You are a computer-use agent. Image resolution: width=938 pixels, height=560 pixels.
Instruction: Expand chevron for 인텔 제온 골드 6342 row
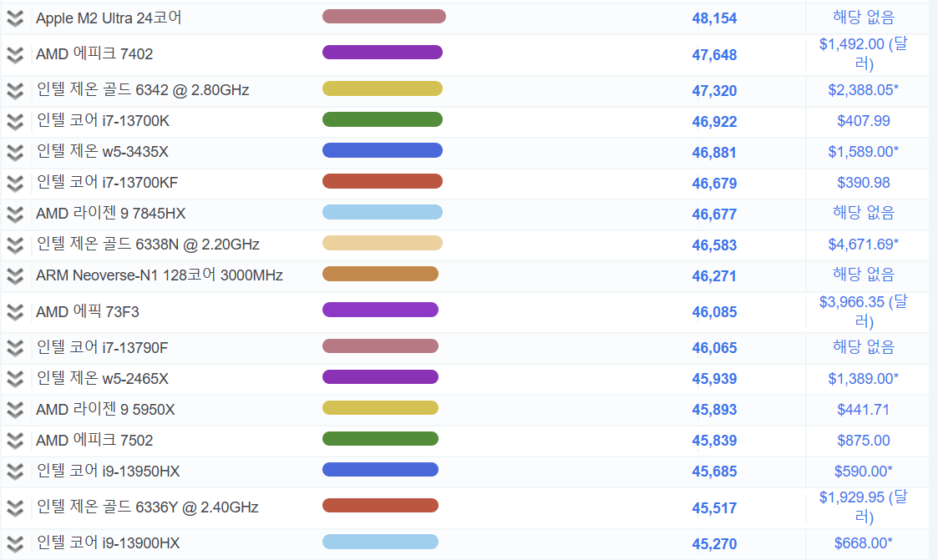point(15,91)
